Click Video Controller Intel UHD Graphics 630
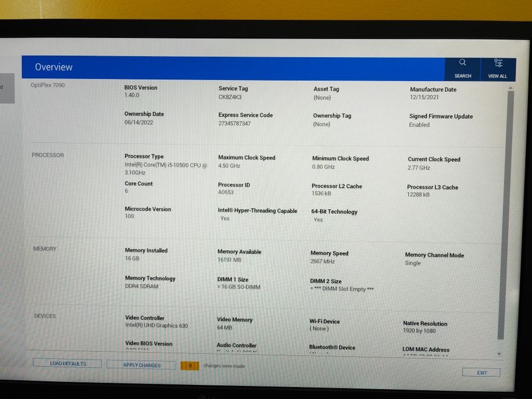The height and width of the screenshot is (399, 532). 156,325
